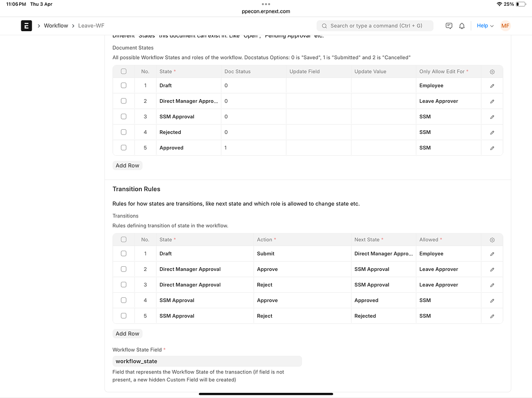This screenshot has width=532, height=398.
Task: Select the Leave-WF breadcrumb item
Action: (x=91, y=25)
